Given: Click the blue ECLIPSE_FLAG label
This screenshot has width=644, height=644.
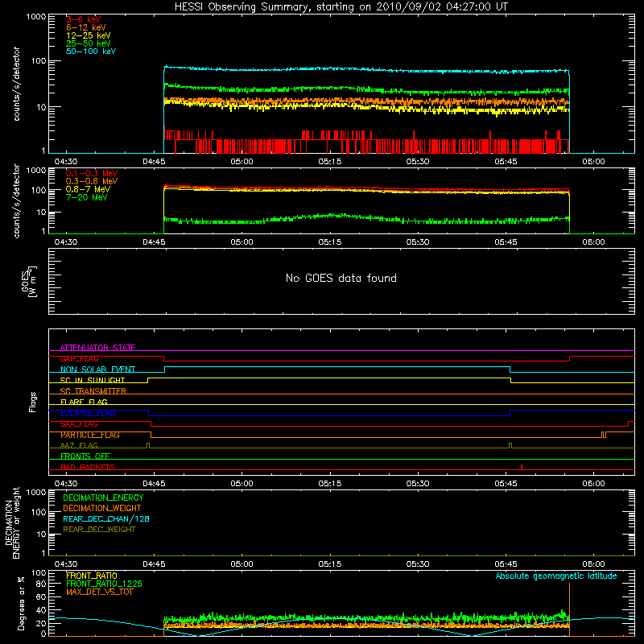Looking at the screenshot, I should (88, 413).
